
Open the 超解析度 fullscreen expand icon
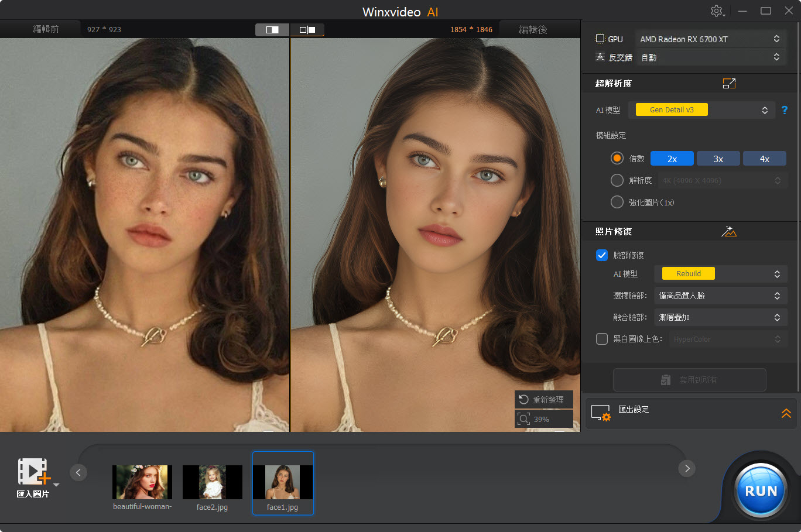click(x=729, y=83)
